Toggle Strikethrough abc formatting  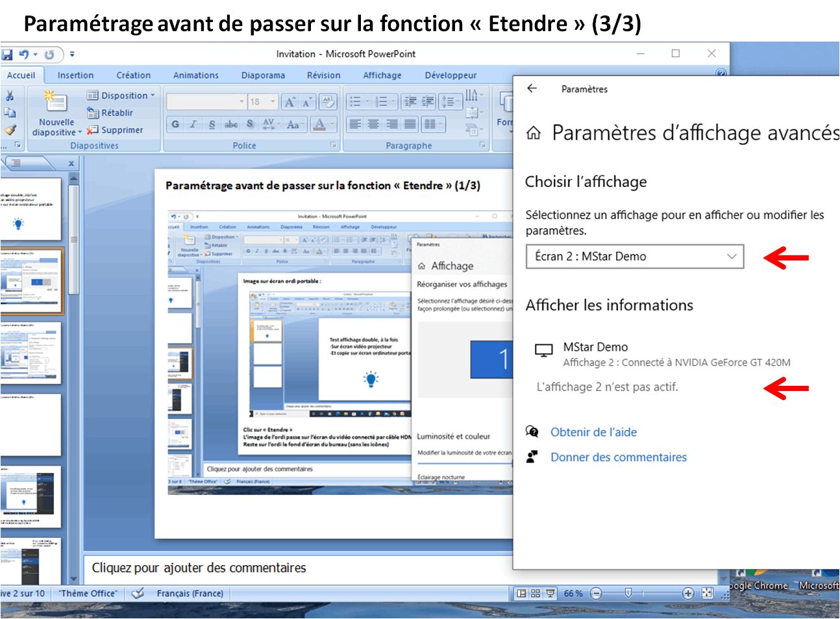point(230,124)
